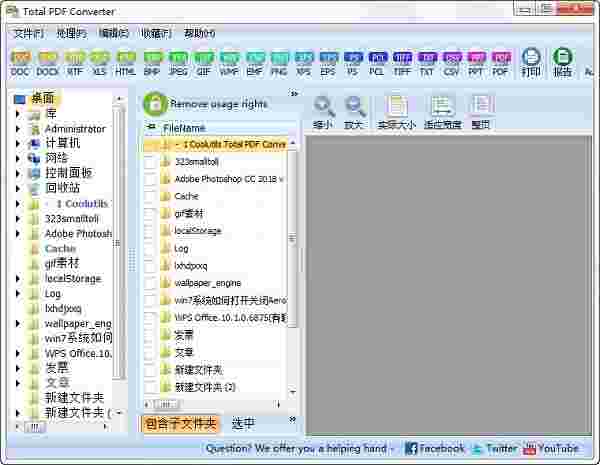Check the localStorage row checkbox

point(150,231)
